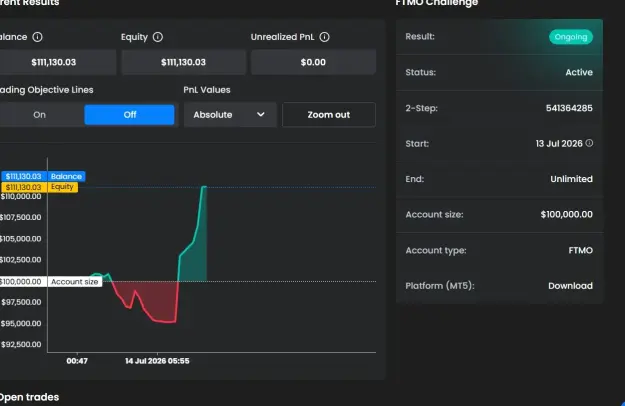The height and width of the screenshot is (406, 625).
Task: Click info icon next to start date
Action: pyautogui.click(x=589, y=143)
